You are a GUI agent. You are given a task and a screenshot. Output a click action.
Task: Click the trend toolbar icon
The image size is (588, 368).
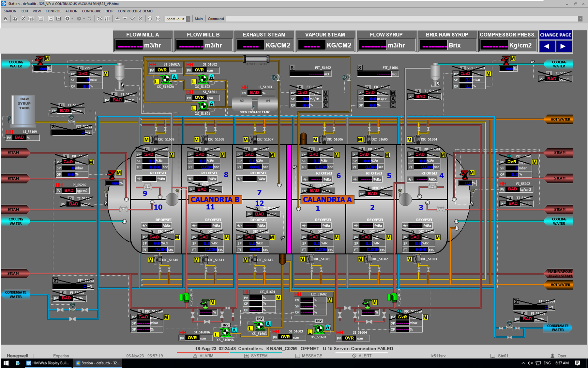(99, 19)
